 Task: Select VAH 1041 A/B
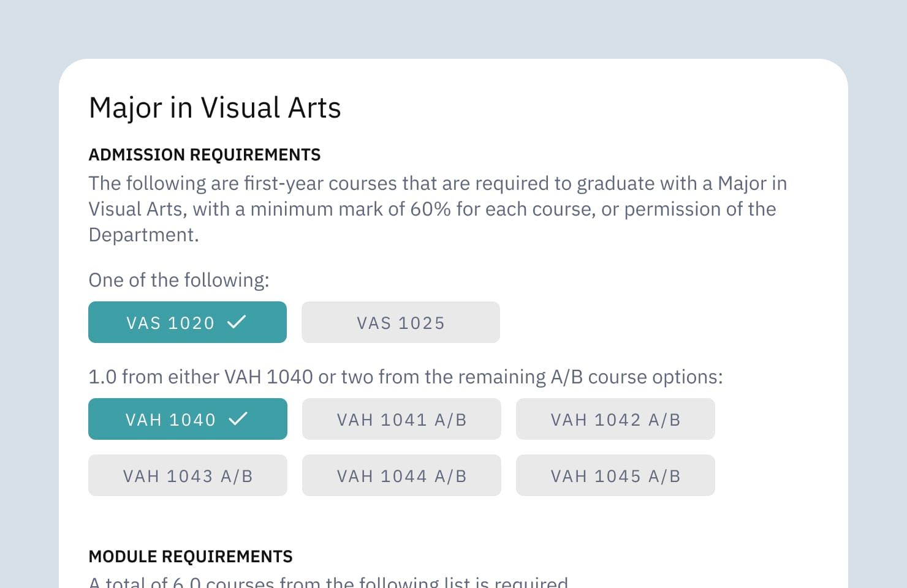pyautogui.click(x=401, y=419)
